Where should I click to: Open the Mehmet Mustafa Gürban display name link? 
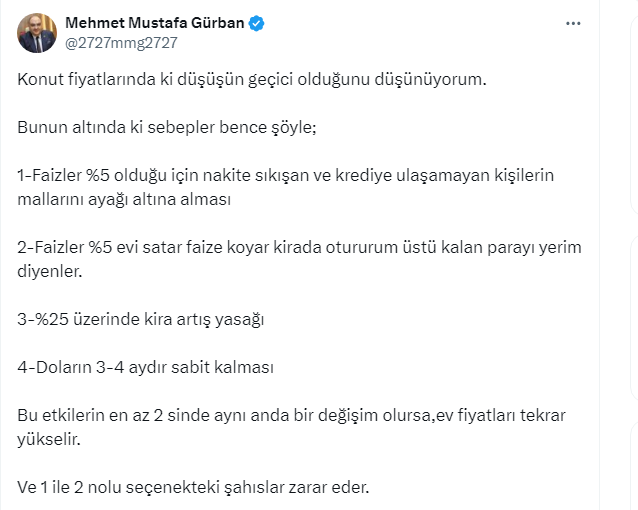tap(154, 24)
